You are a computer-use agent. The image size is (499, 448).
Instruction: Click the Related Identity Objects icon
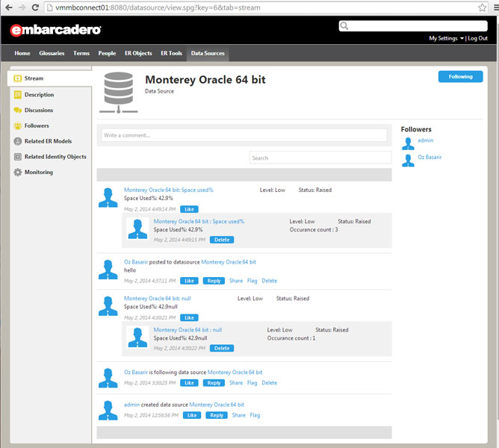(x=18, y=157)
